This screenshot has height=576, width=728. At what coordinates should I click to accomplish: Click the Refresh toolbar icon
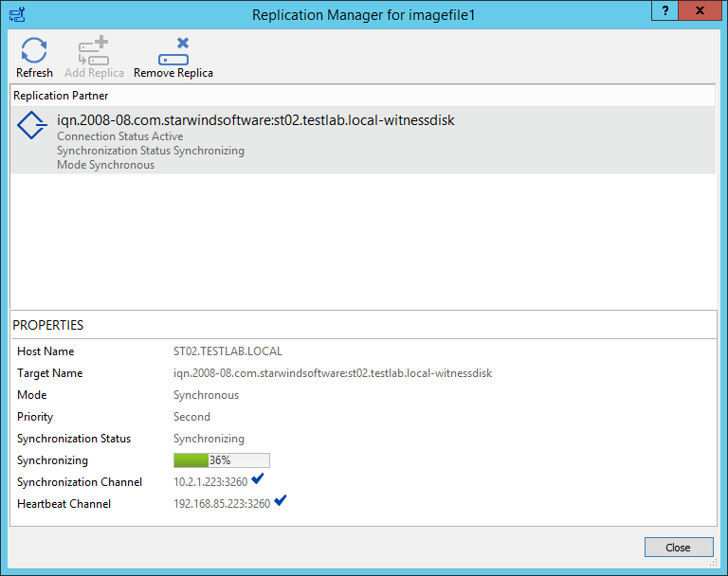click(x=34, y=51)
